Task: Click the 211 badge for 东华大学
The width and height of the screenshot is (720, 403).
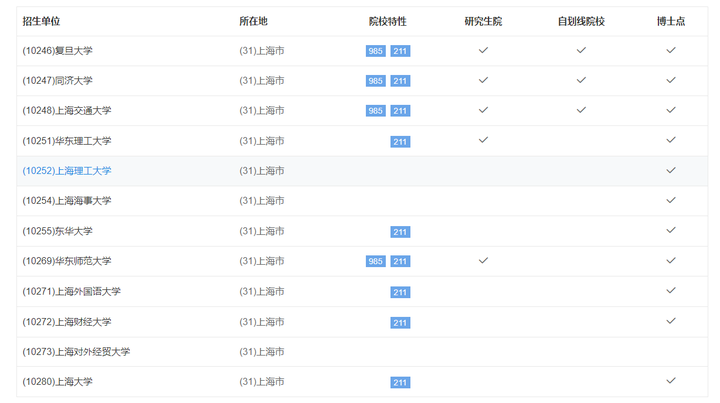Action: coord(400,232)
